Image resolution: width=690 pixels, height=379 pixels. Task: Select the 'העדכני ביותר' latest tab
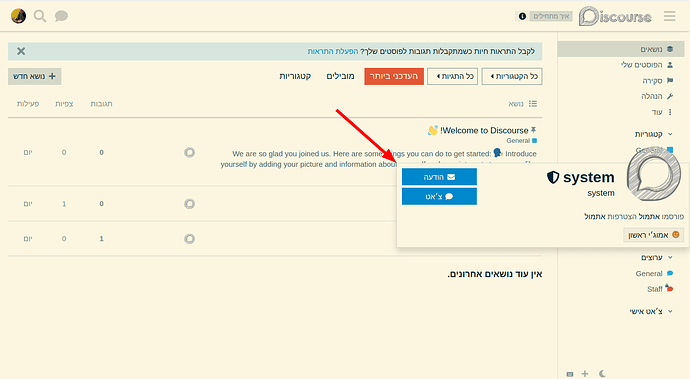[394, 76]
